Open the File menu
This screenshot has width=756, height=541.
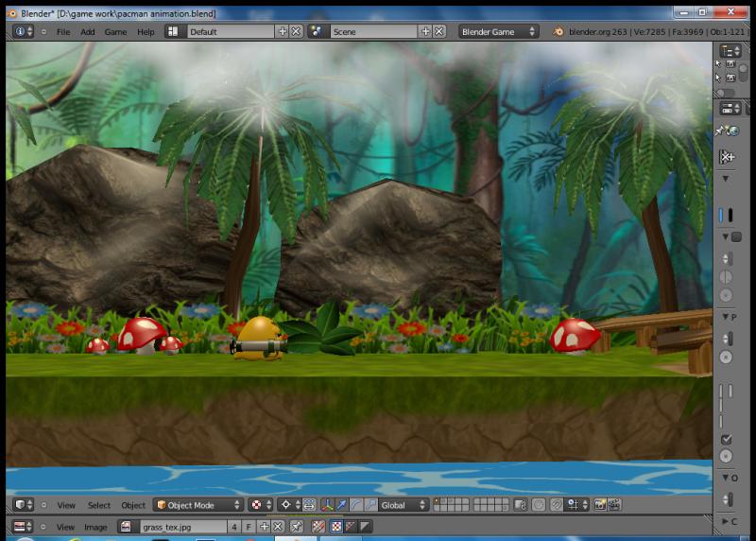[63, 31]
